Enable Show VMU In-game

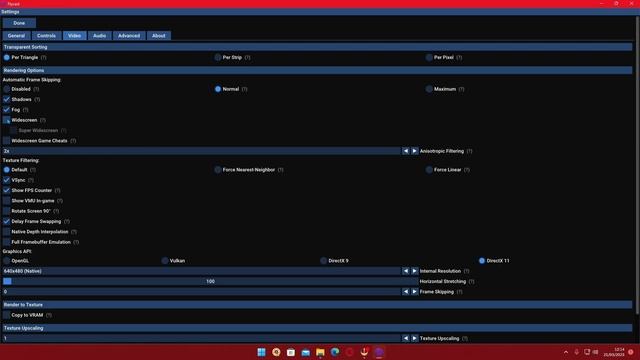click(7, 201)
